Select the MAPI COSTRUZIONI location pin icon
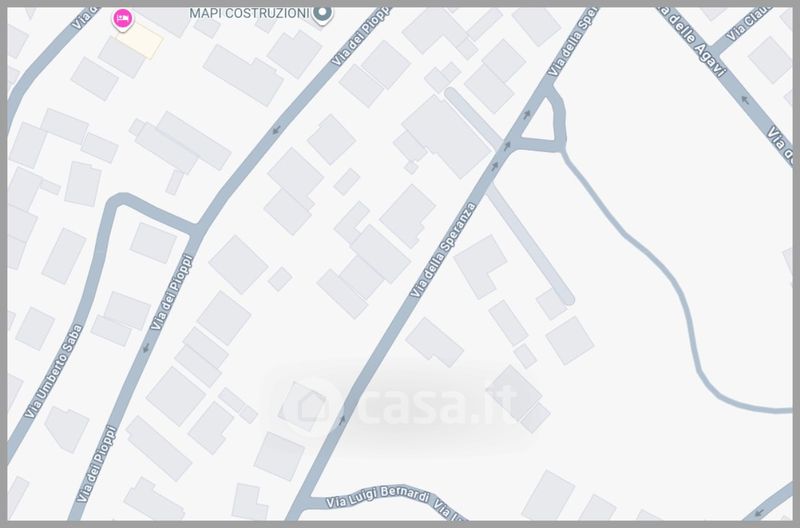The width and height of the screenshot is (800, 528). coord(322,15)
